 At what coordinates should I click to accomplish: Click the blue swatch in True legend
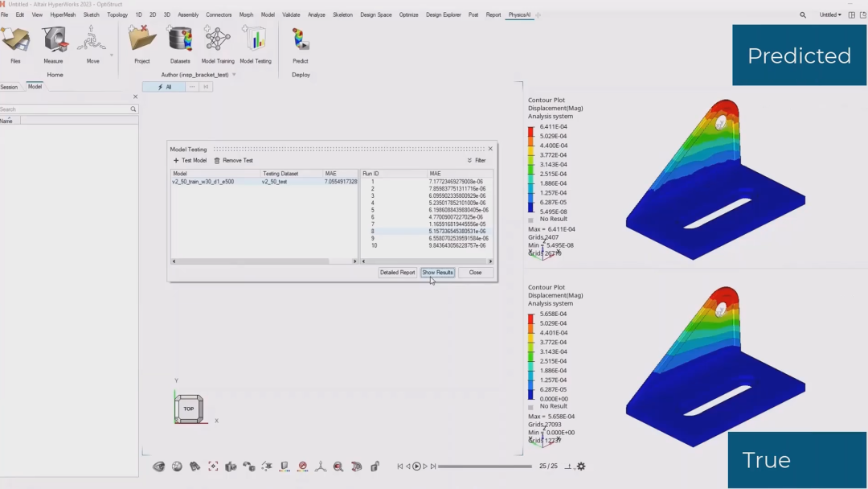(531, 394)
